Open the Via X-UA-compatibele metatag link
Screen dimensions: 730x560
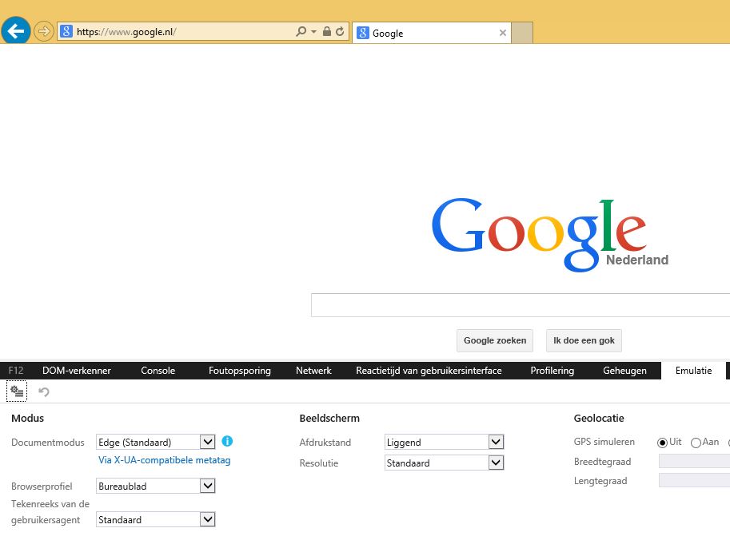tap(165, 460)
